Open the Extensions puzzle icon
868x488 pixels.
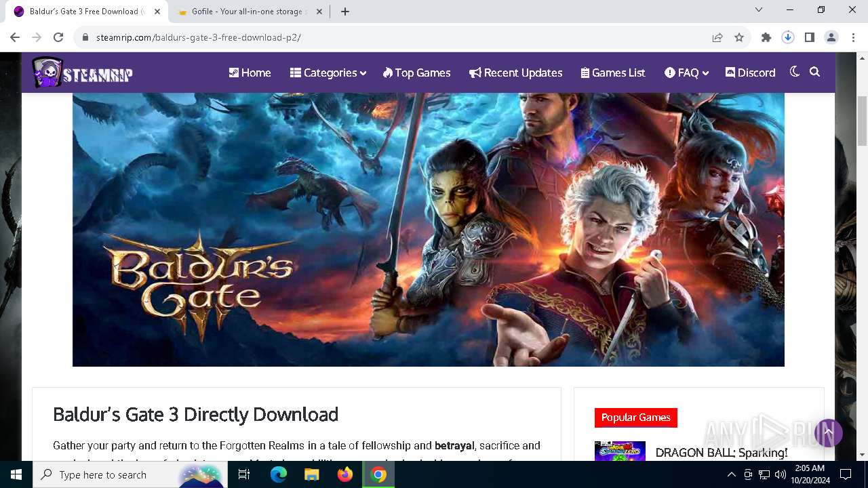(766, 37)
